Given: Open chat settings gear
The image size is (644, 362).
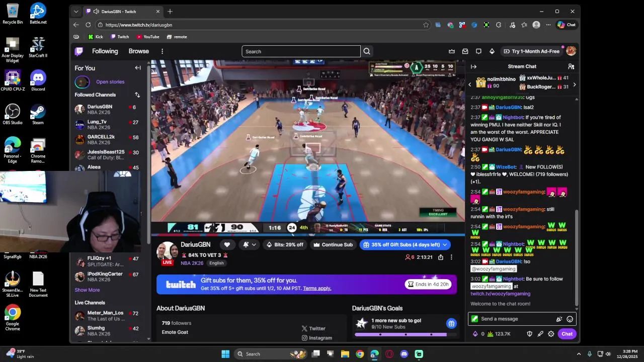Looking at the screenshot, I should pyautogui.click(x=551, y=334).
